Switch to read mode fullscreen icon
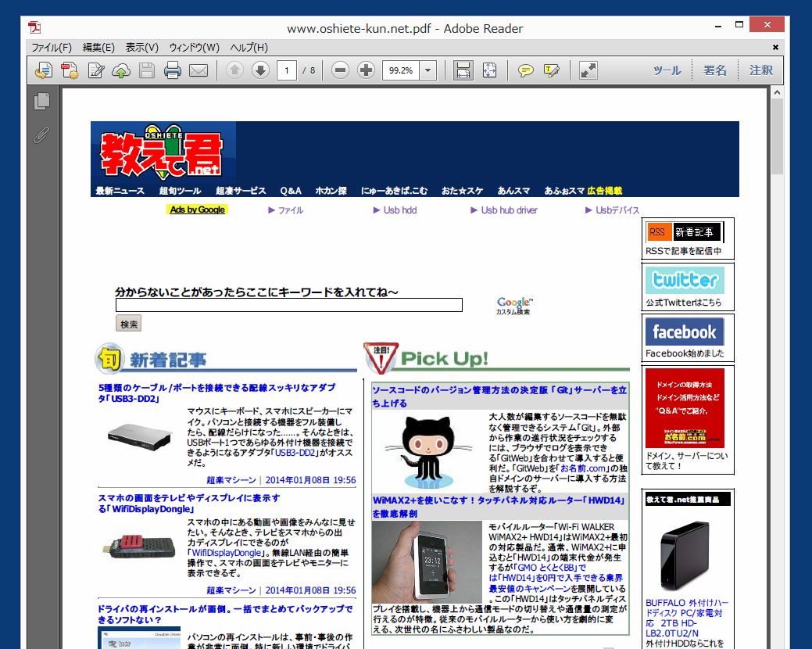The height and width of the screenshot is (649, 812). point(588,70)
